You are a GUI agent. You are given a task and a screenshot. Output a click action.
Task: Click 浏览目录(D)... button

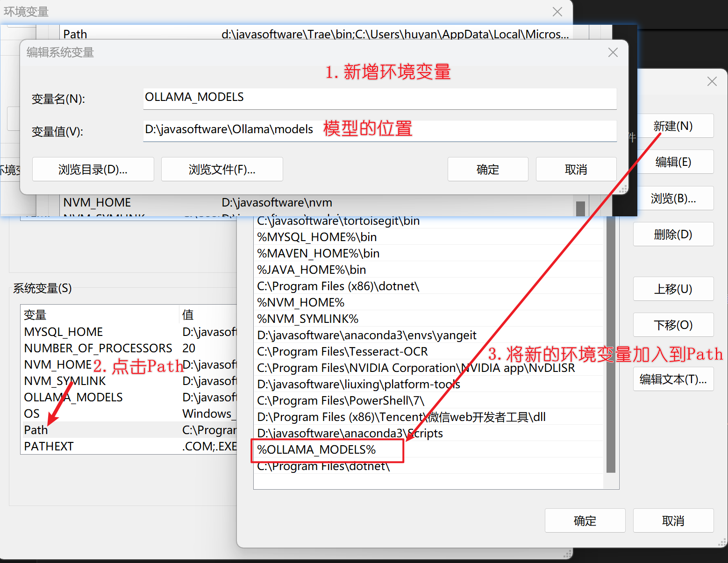[93, 169]
